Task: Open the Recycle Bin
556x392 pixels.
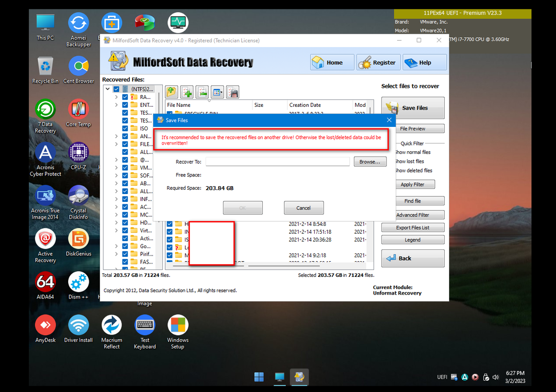Action: coord(46,70)
